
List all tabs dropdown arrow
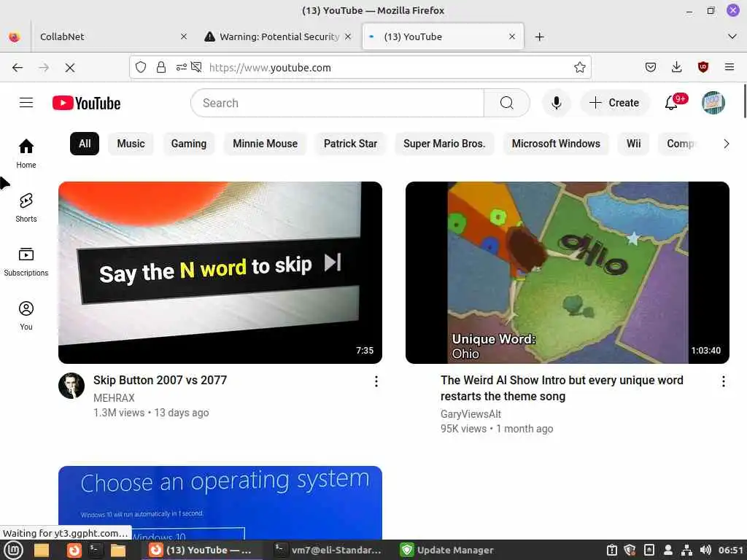pos(732,36)
